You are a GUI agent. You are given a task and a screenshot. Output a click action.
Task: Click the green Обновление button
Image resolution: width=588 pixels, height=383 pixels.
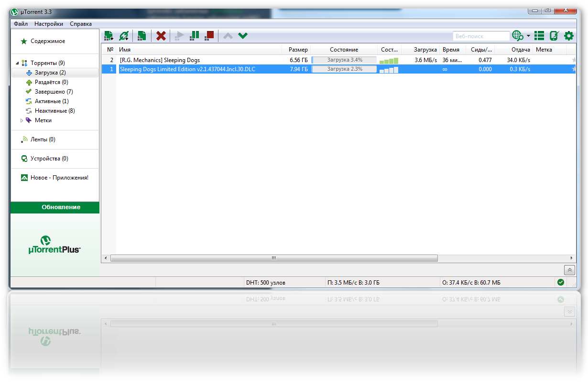[x=55, y=207]
